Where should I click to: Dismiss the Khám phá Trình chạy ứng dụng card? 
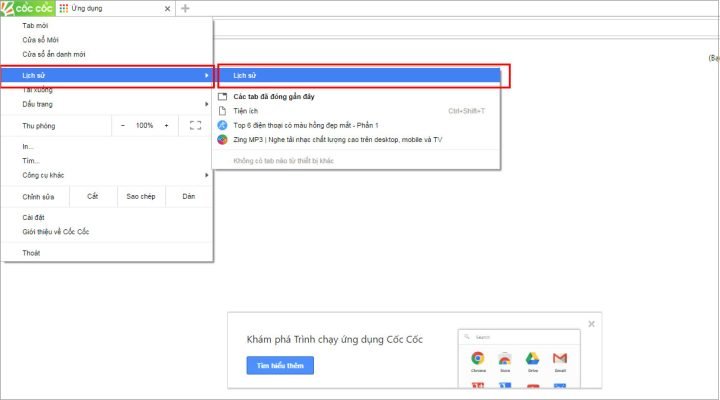pos(591,324)
